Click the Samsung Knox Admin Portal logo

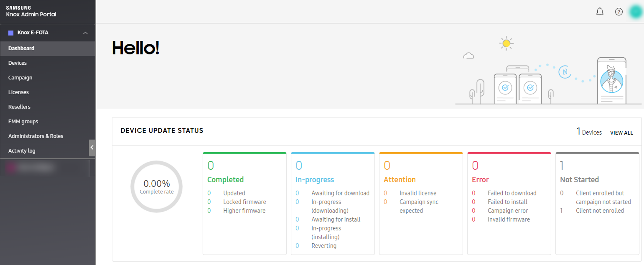coord(31,11)
